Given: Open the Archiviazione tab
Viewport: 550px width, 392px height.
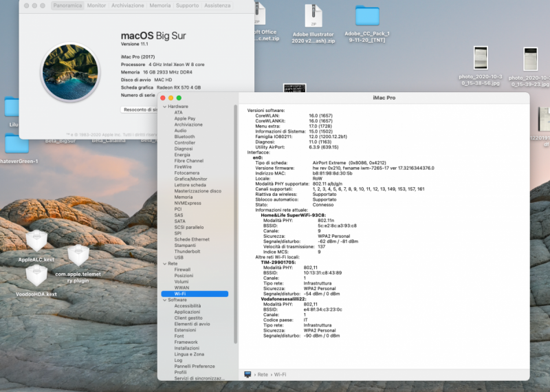Looking at the screenshot, I should [x=128, y=6].
